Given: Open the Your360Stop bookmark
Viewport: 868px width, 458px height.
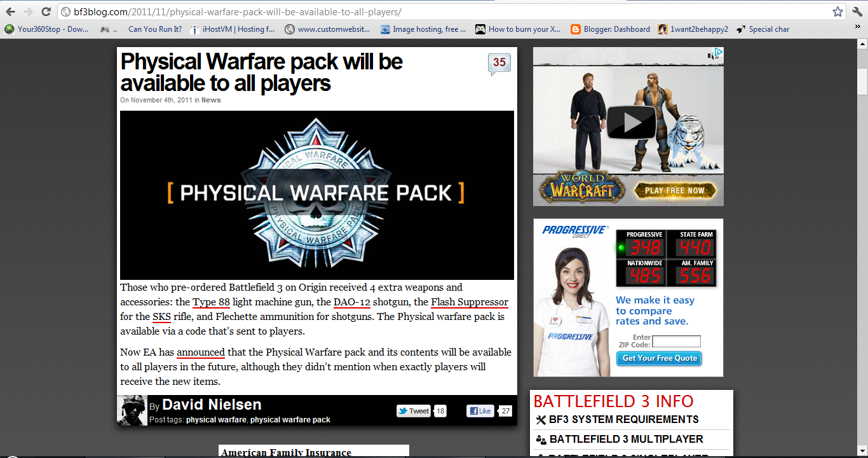Looking at the screenshot, I should pos(46,29).
